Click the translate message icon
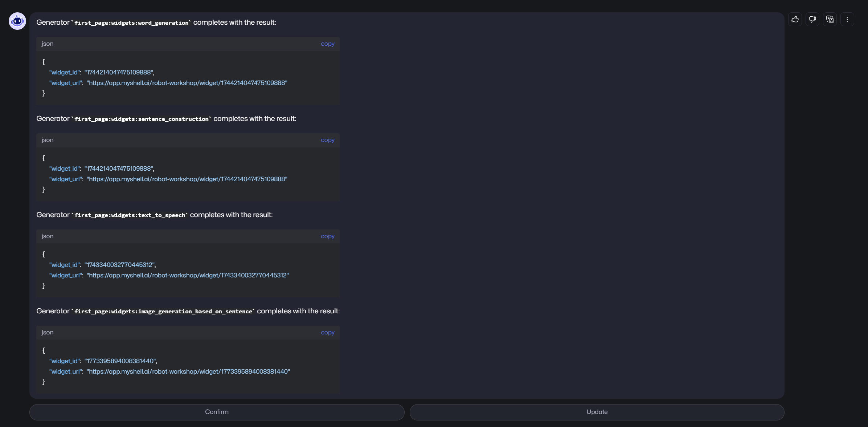This screenshot has width=868, height=427. [x=830, y=19]
